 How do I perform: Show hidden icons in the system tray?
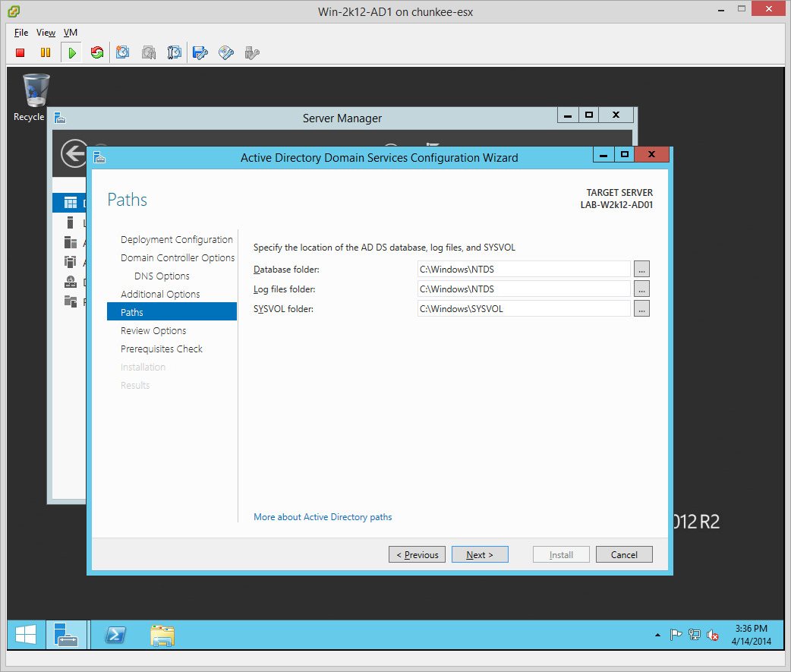[657, 636]
